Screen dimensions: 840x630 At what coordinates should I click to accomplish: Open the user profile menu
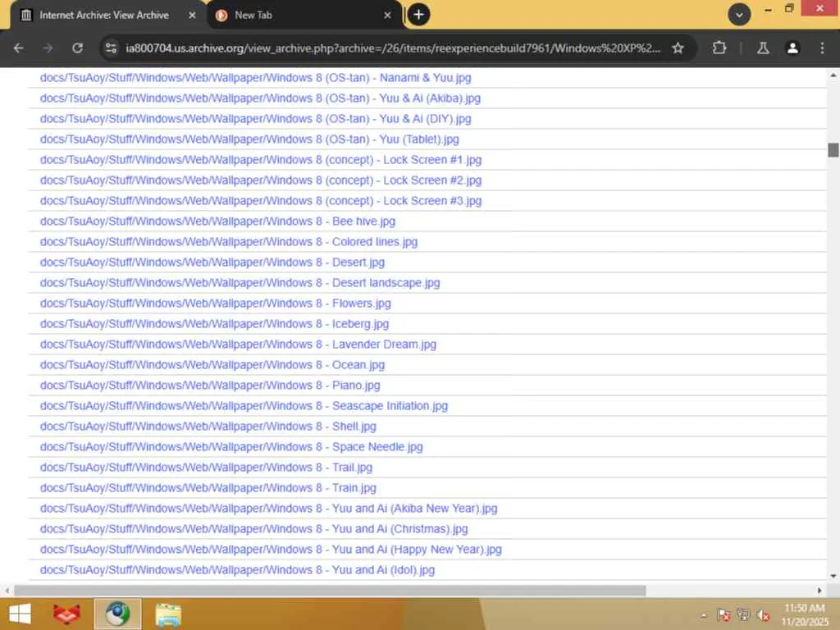792,48
